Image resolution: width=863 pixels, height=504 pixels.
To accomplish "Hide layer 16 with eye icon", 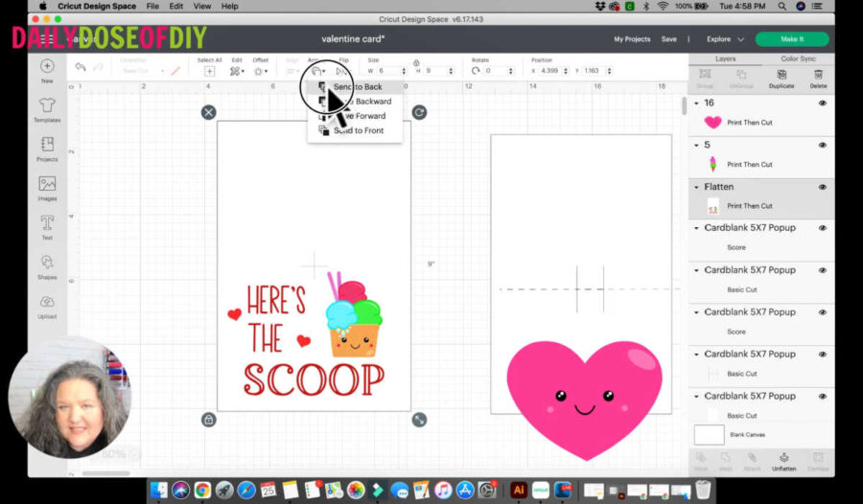I will click(823, 103).
